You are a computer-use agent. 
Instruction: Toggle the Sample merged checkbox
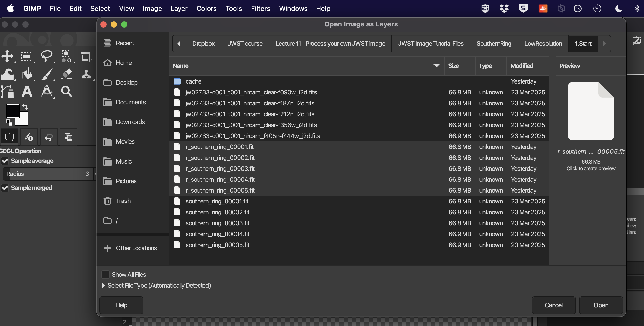tap(5, 188)
